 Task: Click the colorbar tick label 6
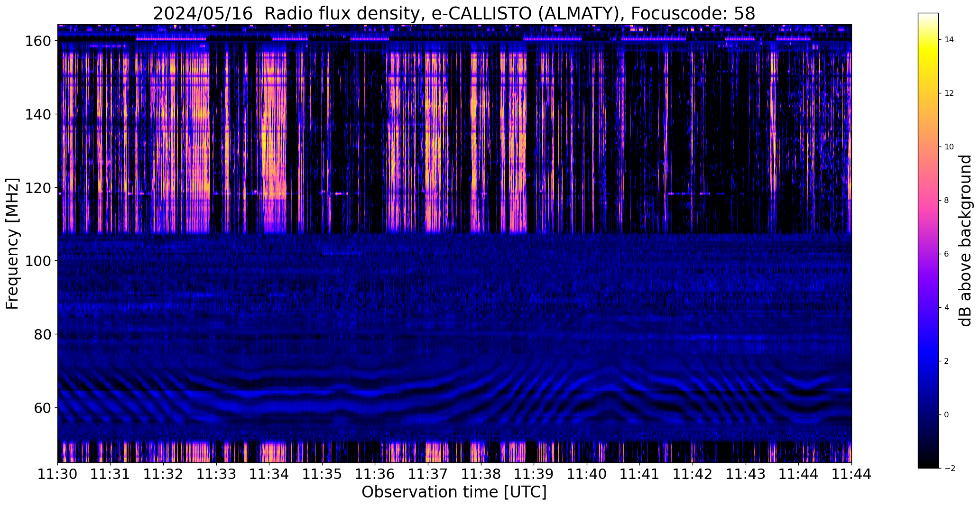(947, 254)
